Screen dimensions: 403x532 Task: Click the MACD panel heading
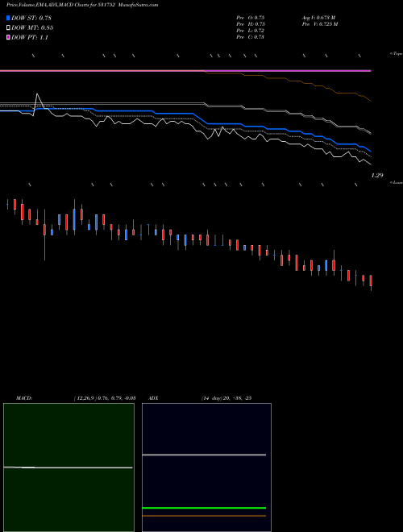(23, 398)
